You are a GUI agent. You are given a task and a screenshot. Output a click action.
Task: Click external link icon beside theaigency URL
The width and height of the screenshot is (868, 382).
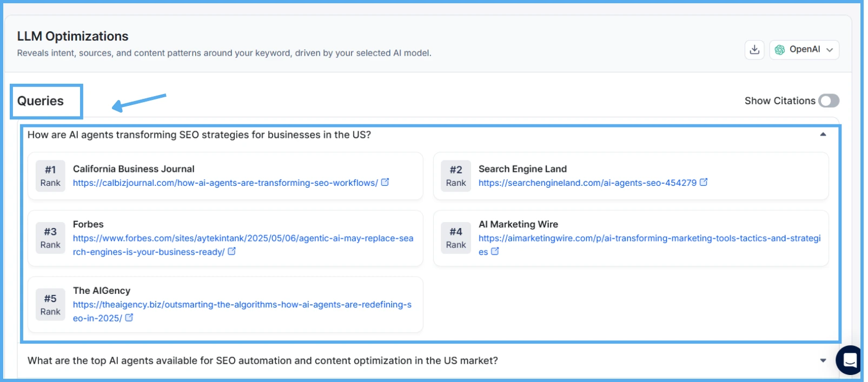click(x=129, y=318)
